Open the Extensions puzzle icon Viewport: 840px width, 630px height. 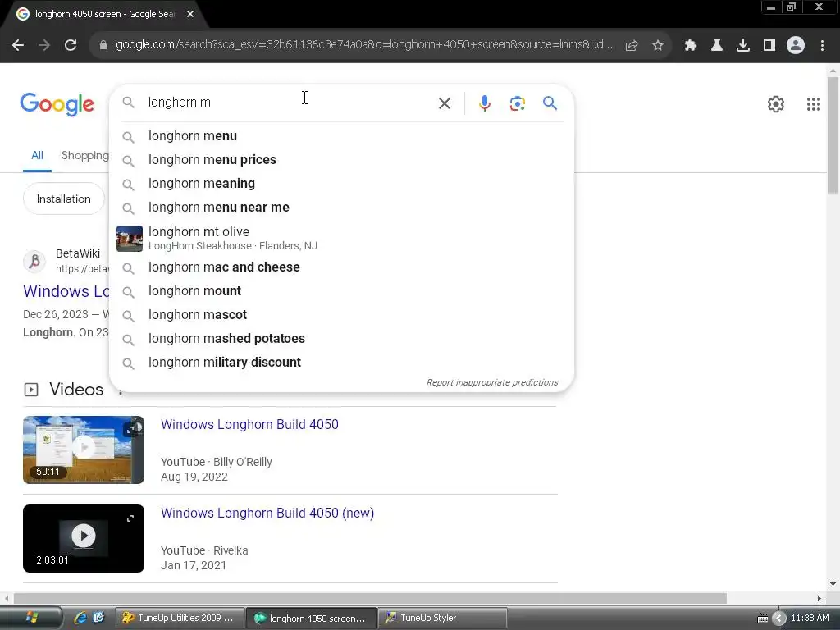(x=691, y=46)
